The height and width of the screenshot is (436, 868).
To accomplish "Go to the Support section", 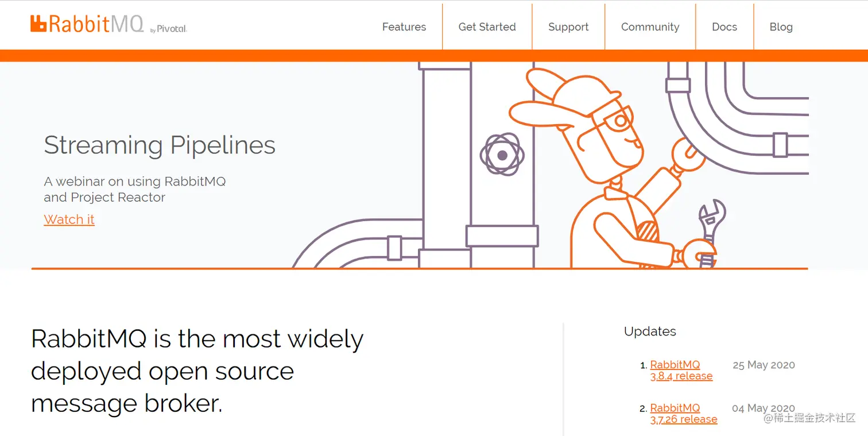I will [x=568, y=27].
